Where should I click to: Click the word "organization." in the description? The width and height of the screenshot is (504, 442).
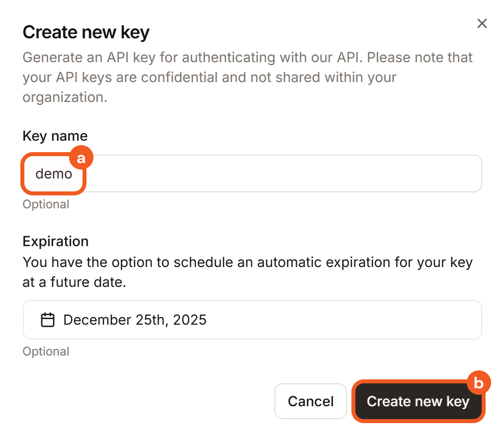click(x=65, y=97)
